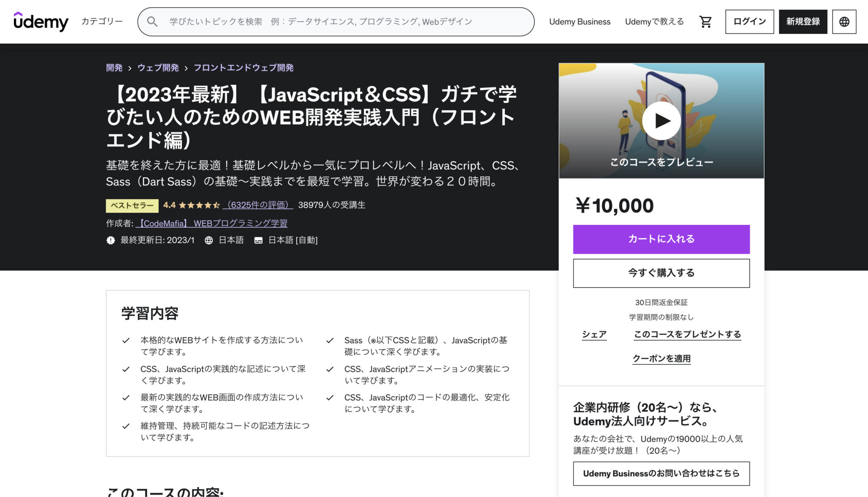The height and width of the screenshot is (497, 868).
Task: Open the CodeMafia author profile link
Action: click(214, 222)
